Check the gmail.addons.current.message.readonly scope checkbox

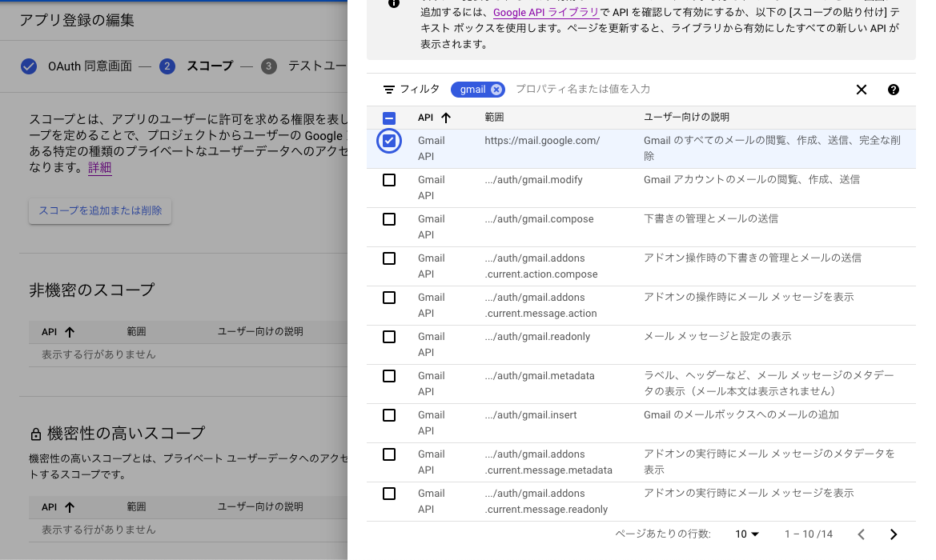pyautogui.click(x=388, y=494)
